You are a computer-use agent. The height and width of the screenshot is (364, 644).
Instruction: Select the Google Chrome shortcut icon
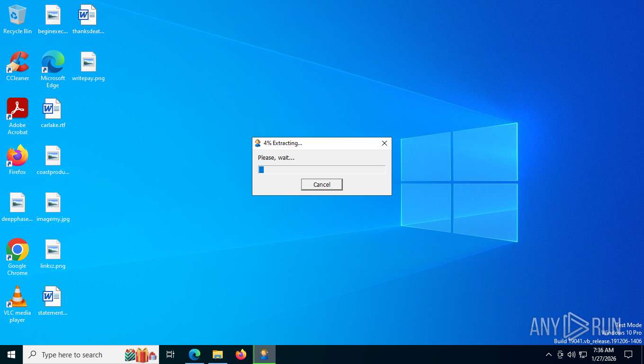18,257
